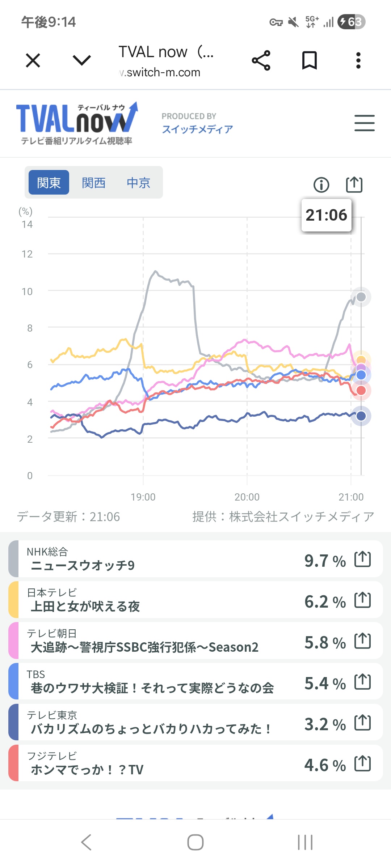391x868 pixels.
Task: Open the browser three-dot overflow menu
Action: (358, 60)
